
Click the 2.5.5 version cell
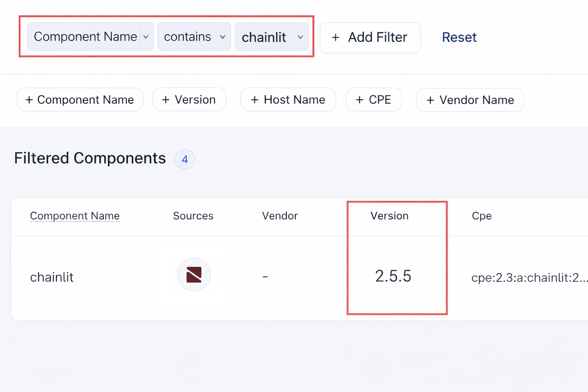coord(393,276)
